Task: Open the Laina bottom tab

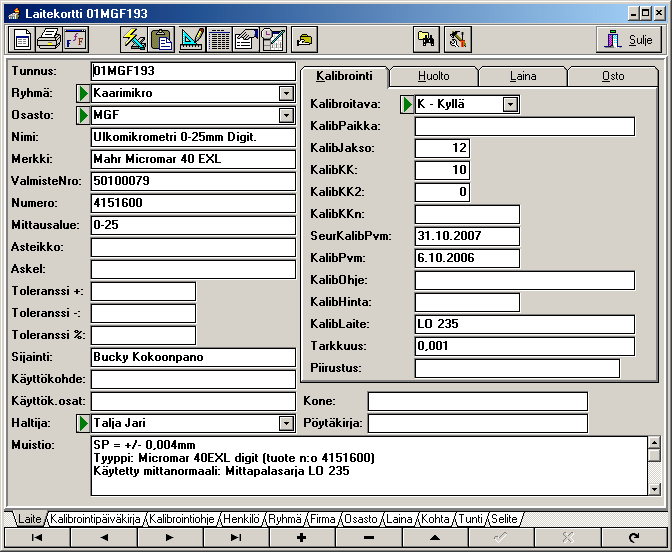Action: (x=399, y=519)
